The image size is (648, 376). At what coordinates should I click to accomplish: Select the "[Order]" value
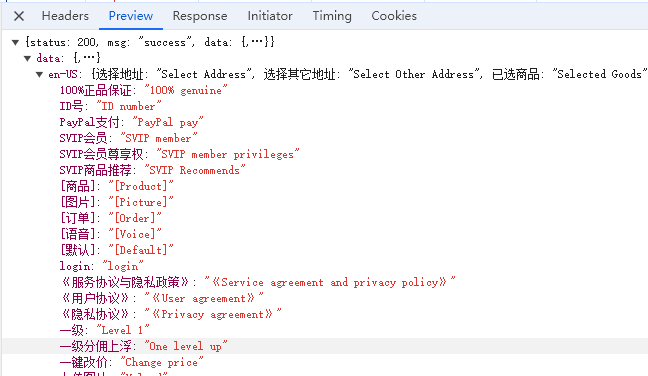pyautogui.click(x=135, y=218)
